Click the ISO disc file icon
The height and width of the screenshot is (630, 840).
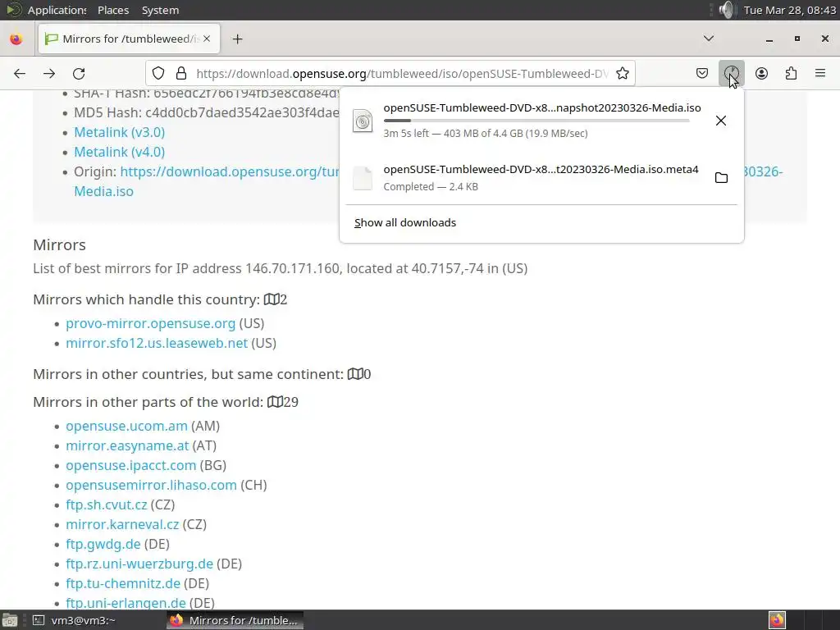(x=362, y=121)
